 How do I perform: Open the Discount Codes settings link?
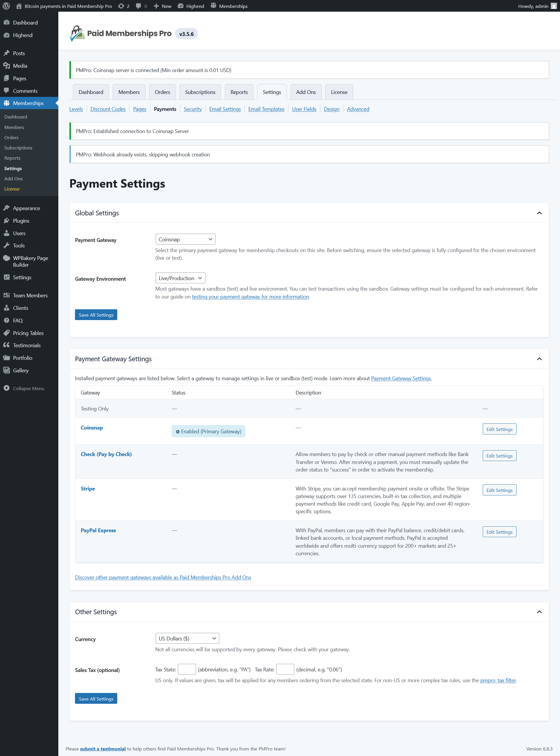coord(108,109)
